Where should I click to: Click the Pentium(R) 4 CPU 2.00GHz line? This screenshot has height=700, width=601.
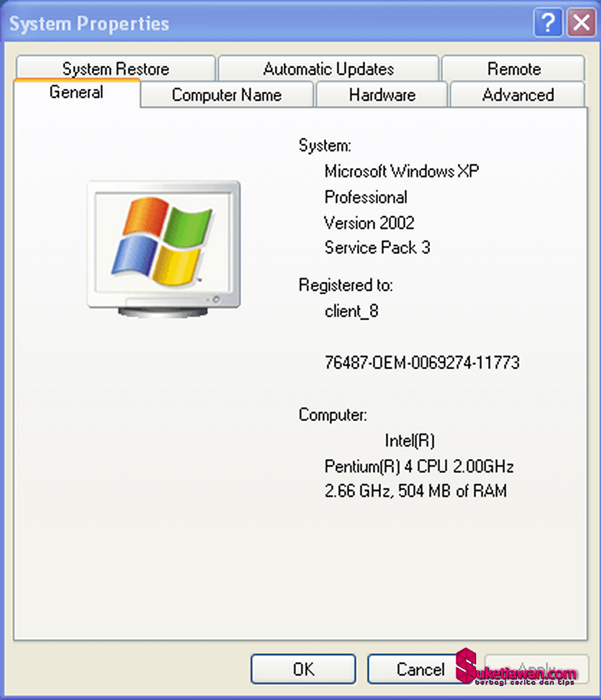pos(419,467)
